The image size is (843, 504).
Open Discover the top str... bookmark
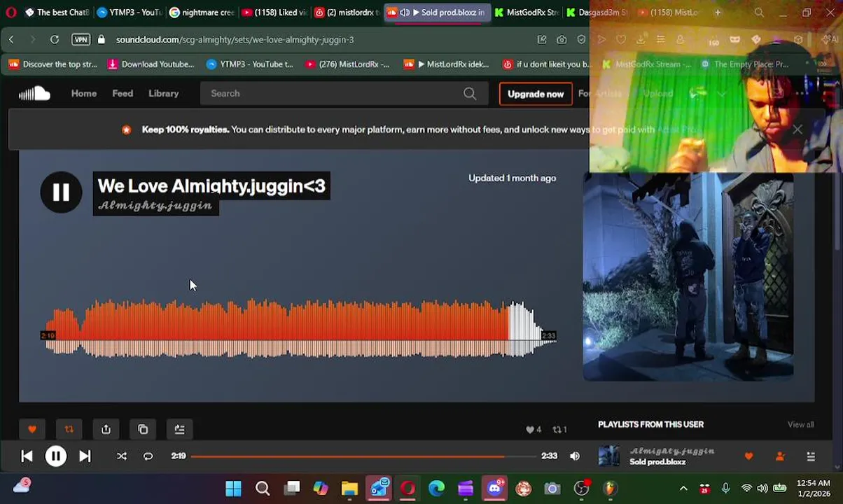(53, 64)
